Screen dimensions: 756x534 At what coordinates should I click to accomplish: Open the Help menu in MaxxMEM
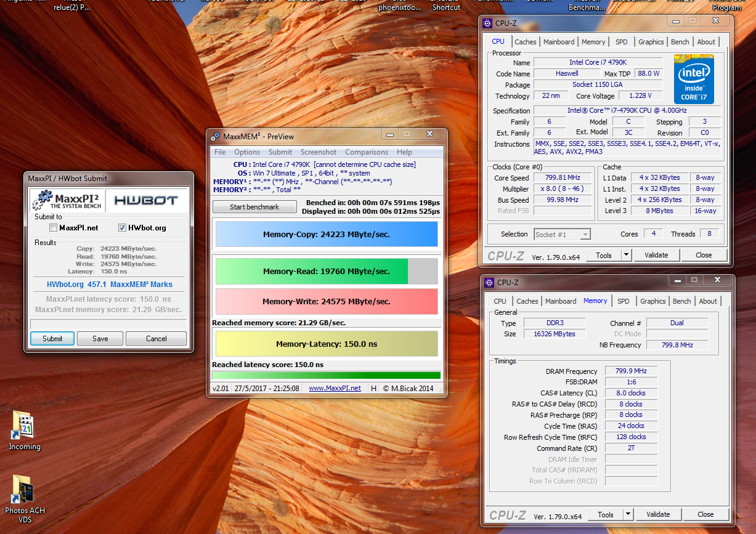[405, 152]
